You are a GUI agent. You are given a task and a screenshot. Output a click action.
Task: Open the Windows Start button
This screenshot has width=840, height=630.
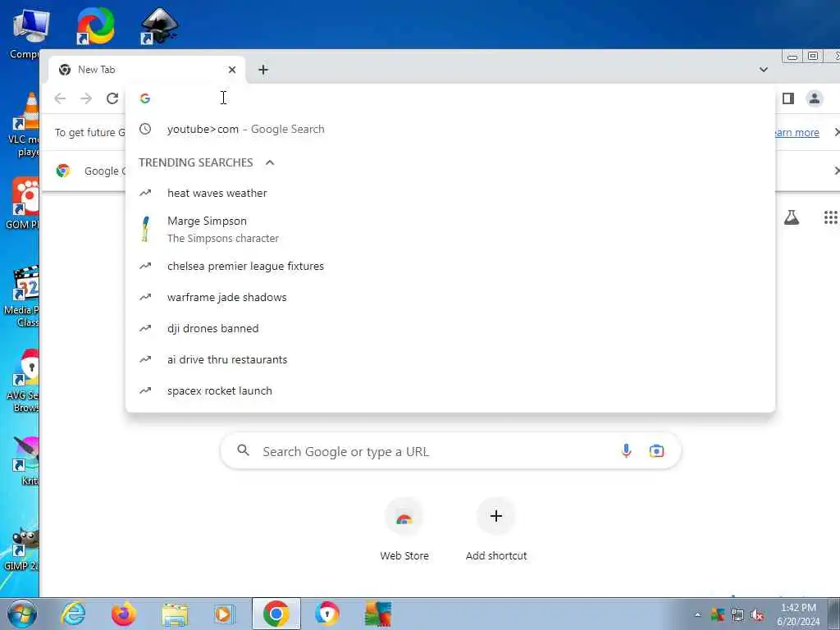point(22,614)
